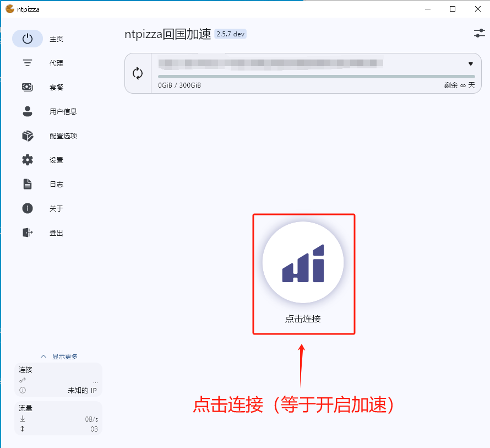Click the 剩余 ∞ 天 text
This screenshot has height=448, width=490.
pyautogui.click(x=459, y=85)
